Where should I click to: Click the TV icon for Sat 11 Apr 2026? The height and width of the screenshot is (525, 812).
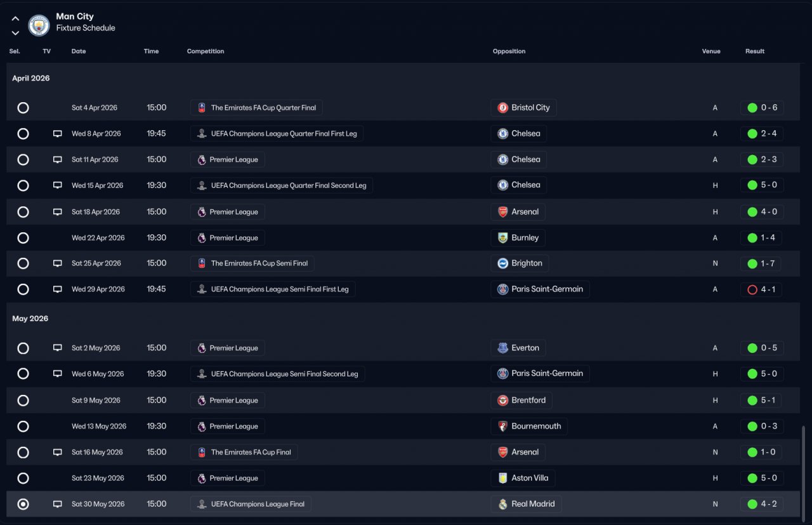click(58, 160)
